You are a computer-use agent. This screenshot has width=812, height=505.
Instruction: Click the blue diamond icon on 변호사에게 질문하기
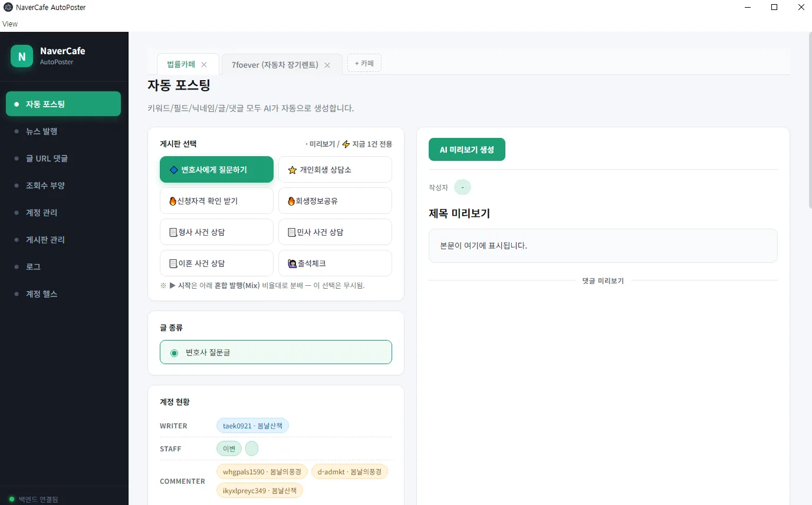click(174, 170)
